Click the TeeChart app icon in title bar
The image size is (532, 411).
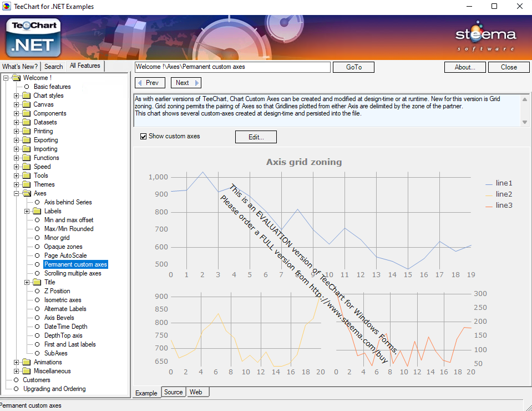click(x=6, y=6)
